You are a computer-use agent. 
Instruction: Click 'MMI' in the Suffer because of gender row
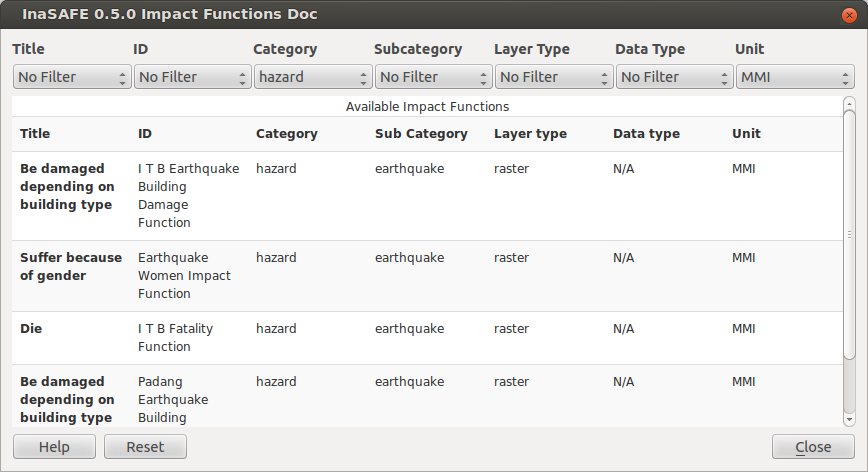pyautogui.click(x=743, y=257)
